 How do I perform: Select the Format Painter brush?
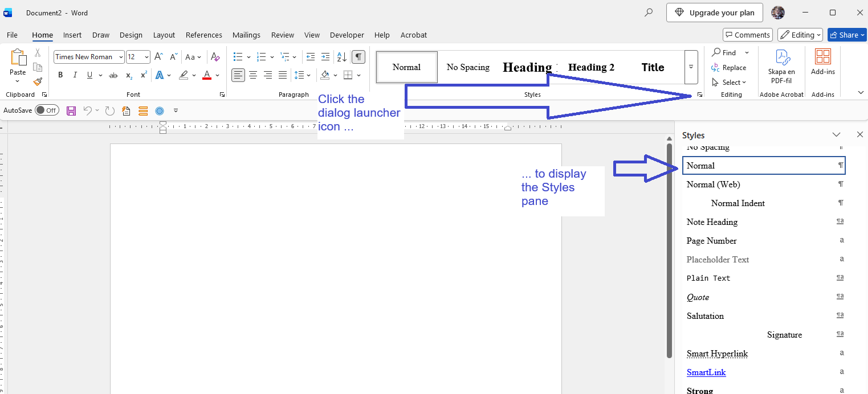click(x=38, y=81)
